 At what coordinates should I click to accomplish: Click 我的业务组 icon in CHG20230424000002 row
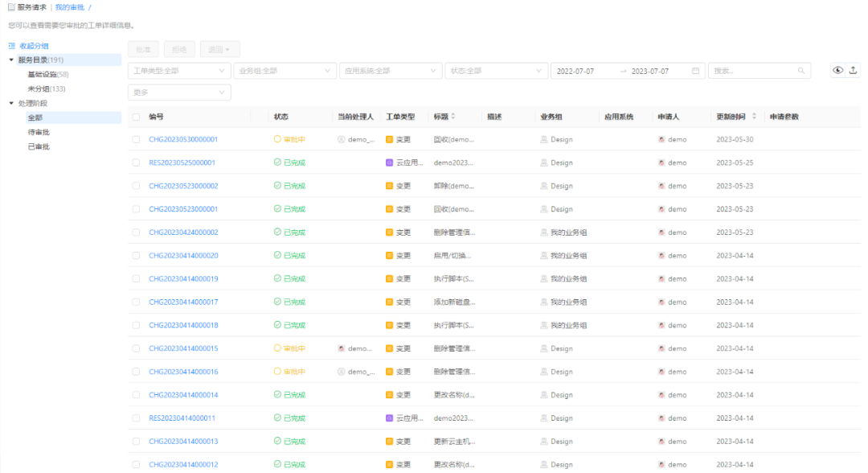point(543,232)
